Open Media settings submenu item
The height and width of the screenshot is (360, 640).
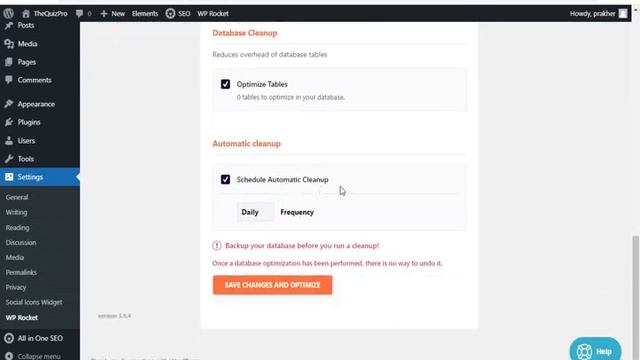pos(15,258)
